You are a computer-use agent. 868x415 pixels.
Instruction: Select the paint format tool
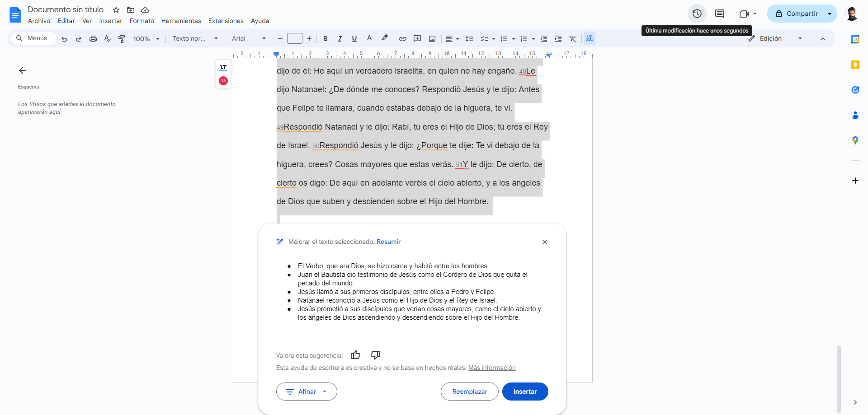(121, 38)
